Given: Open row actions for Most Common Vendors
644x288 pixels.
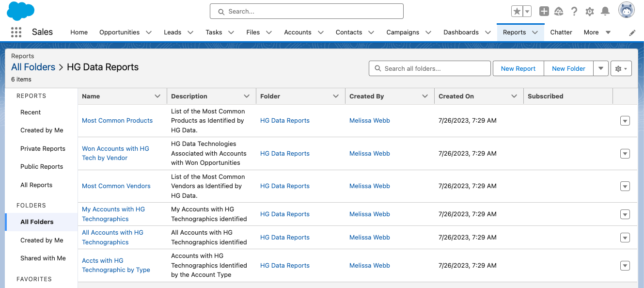Looking at the screenshot, I should pos(625,186).
